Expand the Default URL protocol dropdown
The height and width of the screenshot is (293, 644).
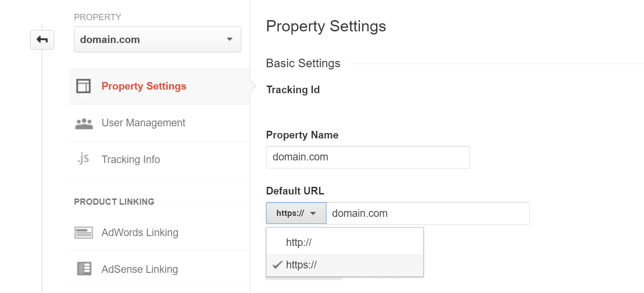[x=296, y=213]
